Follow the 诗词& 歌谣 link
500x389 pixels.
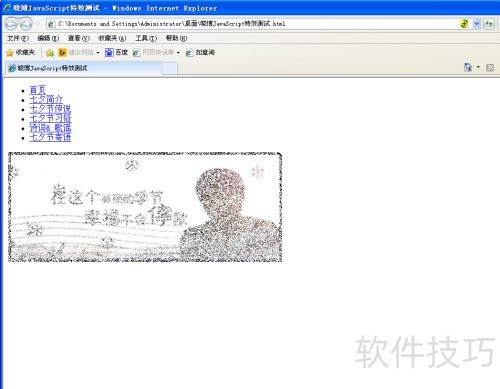point(50,128)
